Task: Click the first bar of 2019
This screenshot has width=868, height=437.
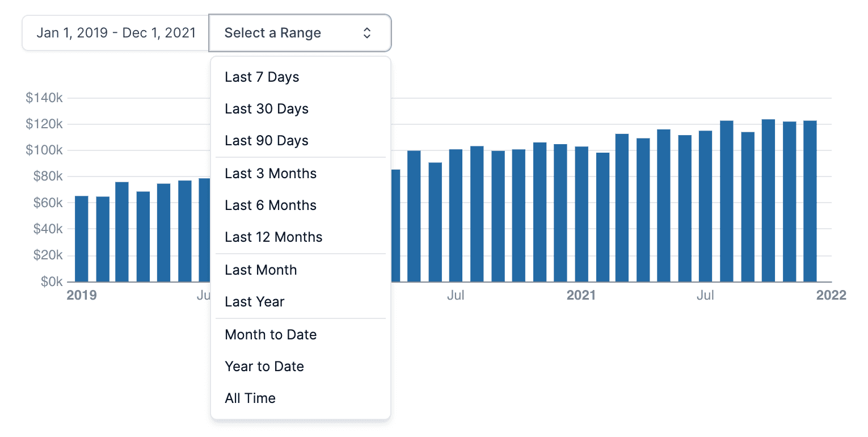Action: [82, 238]
